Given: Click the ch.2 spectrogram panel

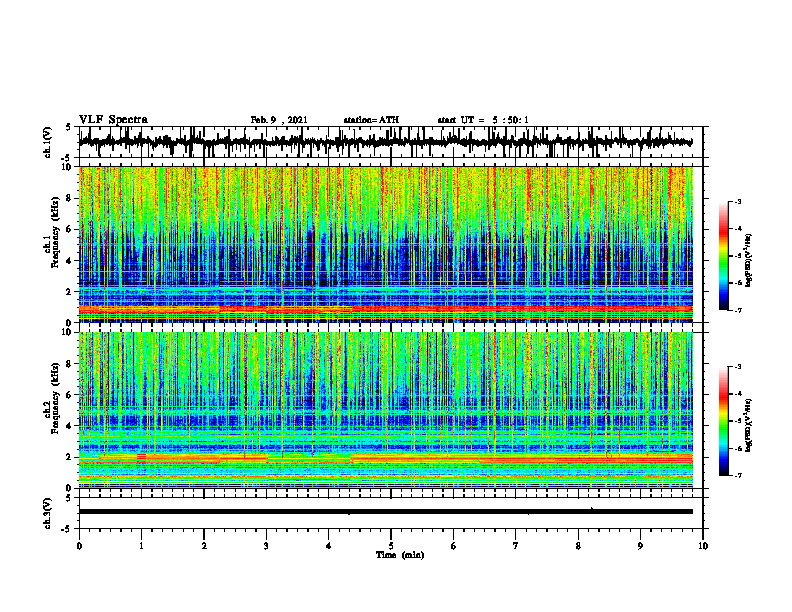Looking at the screenshot, I should coord(385,410).
